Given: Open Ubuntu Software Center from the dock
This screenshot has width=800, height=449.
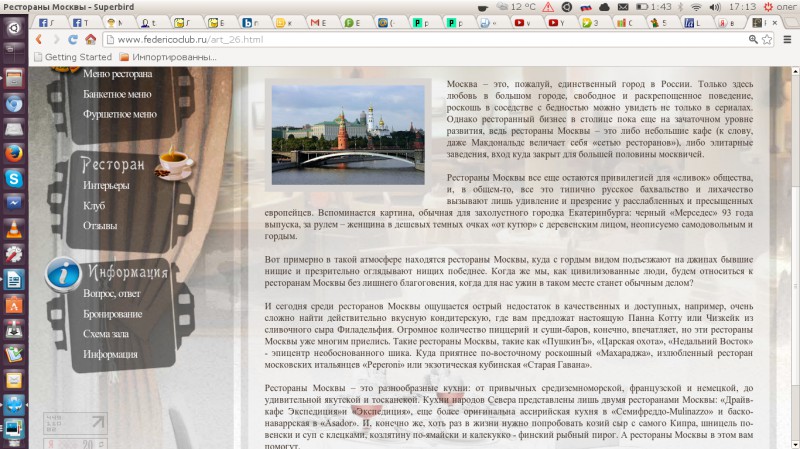Looking at the screenshot, I should tap(14, 305).
